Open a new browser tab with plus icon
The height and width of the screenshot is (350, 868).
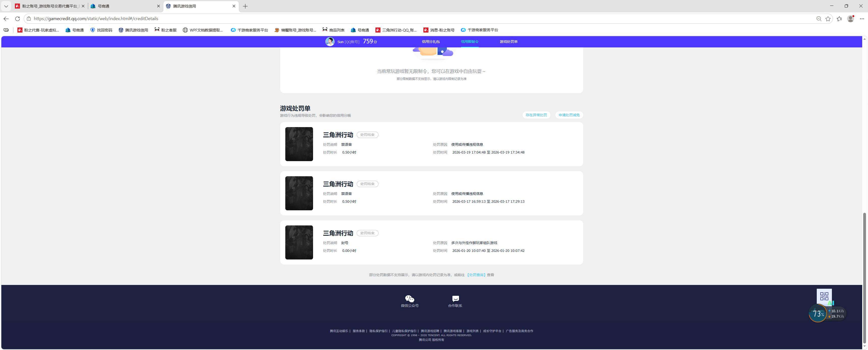point(245,6)
